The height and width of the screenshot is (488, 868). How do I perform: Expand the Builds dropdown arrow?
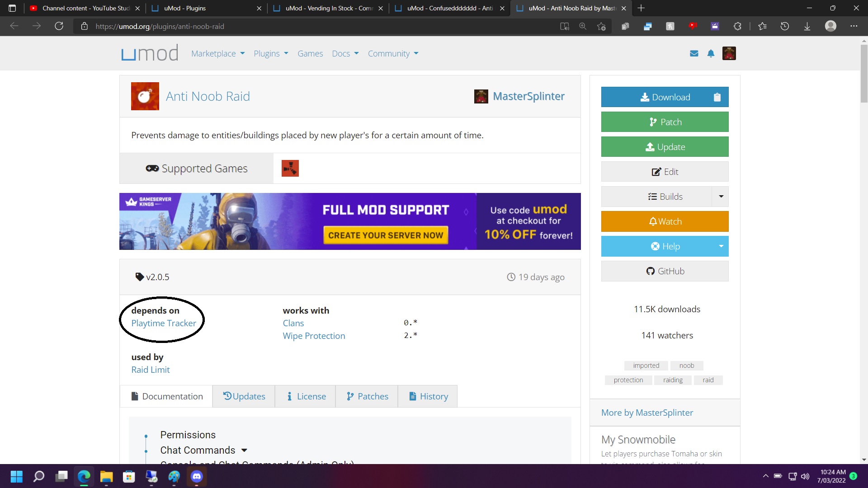coord(721,196)
